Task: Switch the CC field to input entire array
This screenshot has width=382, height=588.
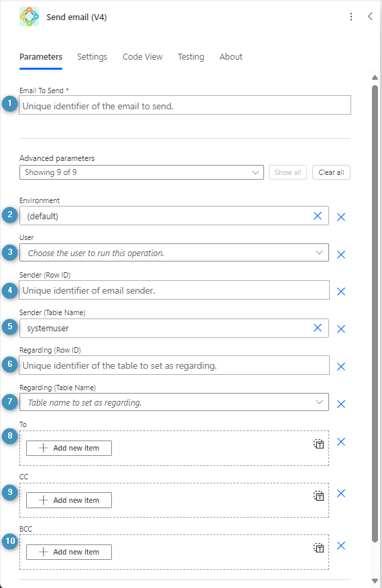Action: click(x=318, y=495)
